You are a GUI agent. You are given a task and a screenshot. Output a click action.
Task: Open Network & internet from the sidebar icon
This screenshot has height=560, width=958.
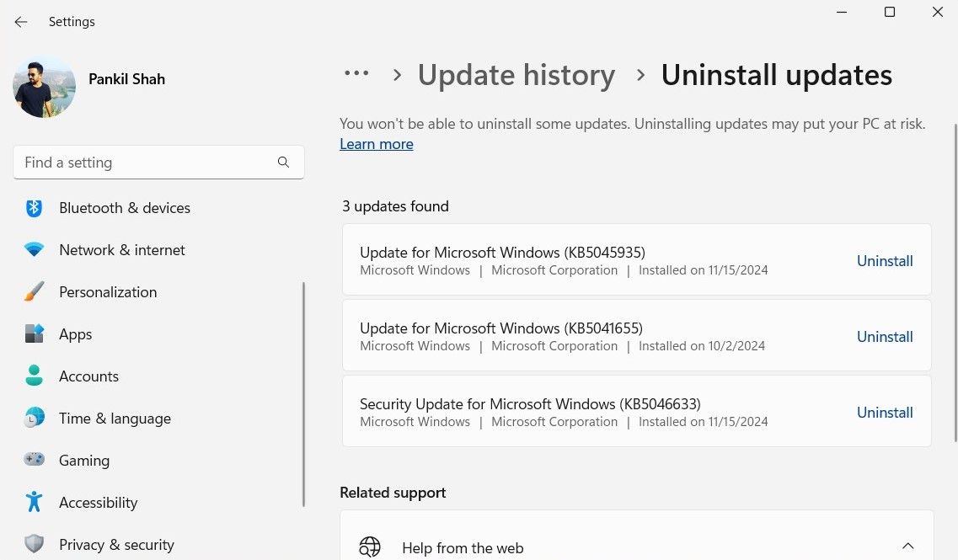pyautogui.click(x=34, y=250)
